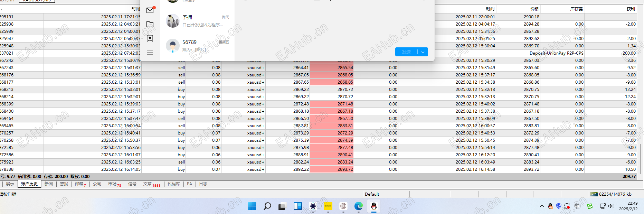Open the QQ hamburger menu icon
Image resolution: width=644 pixels, height=214 pixels.
coord(150,52)
